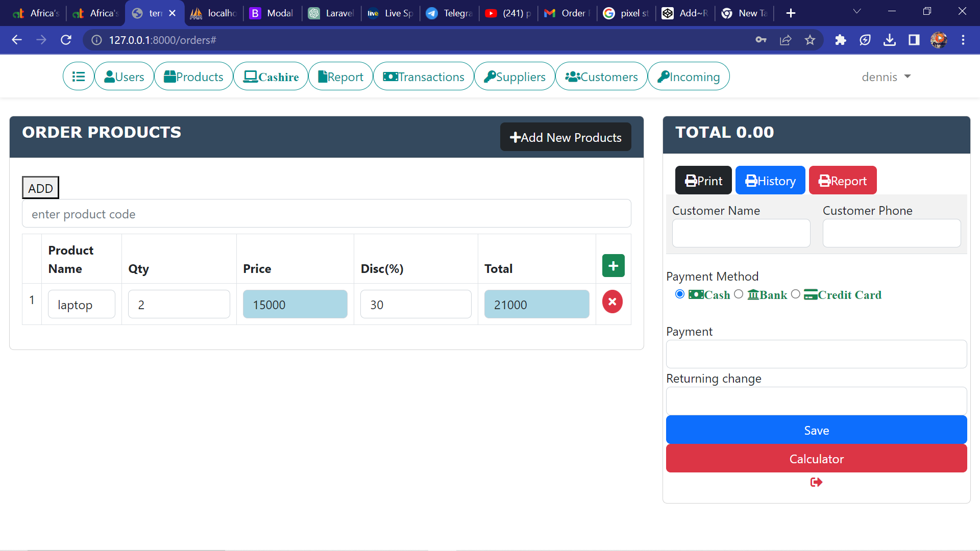Bookmark this page with star icon

pyautogui.click(x=810, y=40)
